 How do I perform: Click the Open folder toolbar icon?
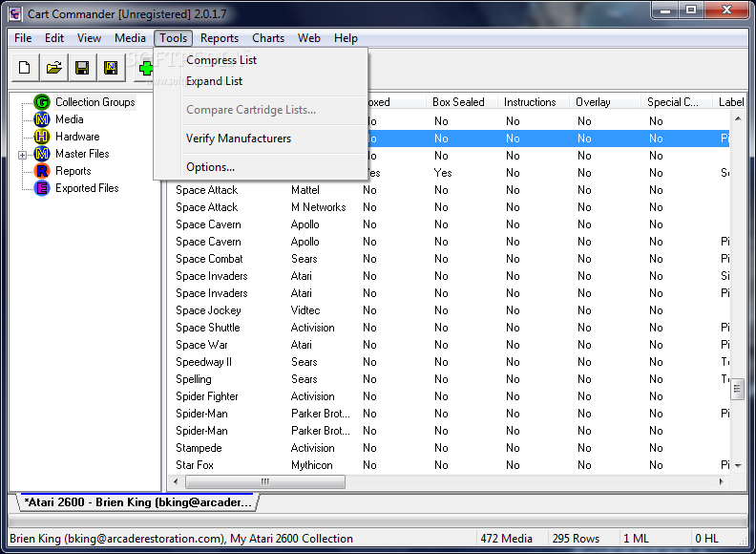[53, 68]
